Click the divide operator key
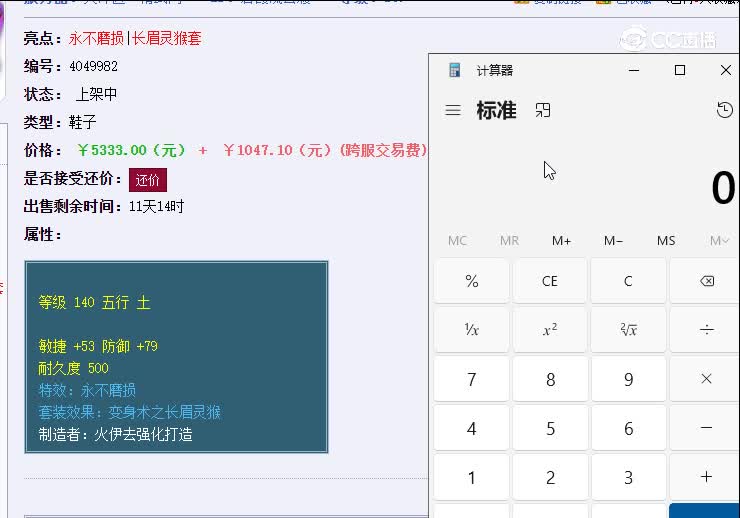 click(706, 329)
